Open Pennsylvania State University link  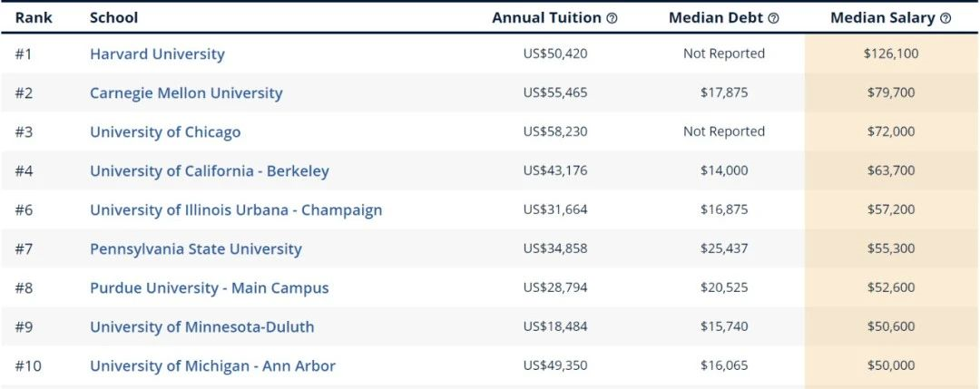(x=196, y=249)
